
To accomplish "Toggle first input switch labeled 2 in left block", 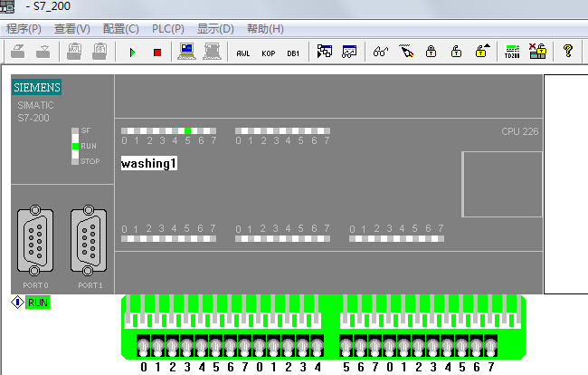I will [172, 346].
